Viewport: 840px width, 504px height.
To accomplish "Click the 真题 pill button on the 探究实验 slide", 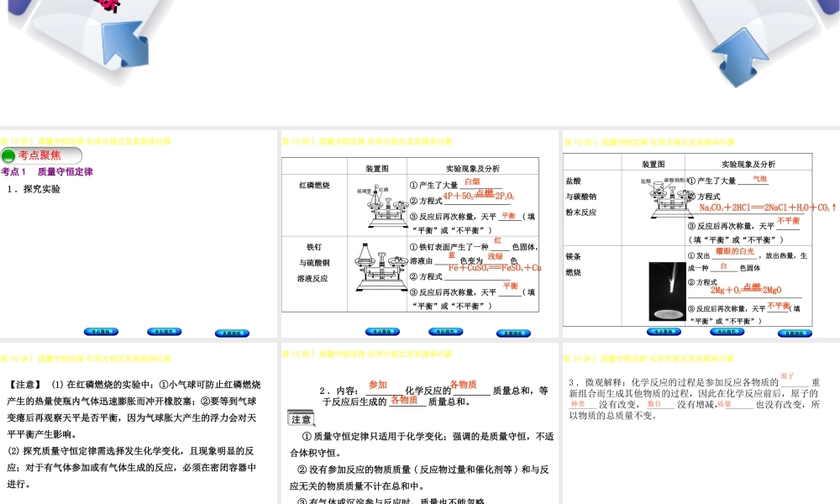I will (x=232, y=333).
